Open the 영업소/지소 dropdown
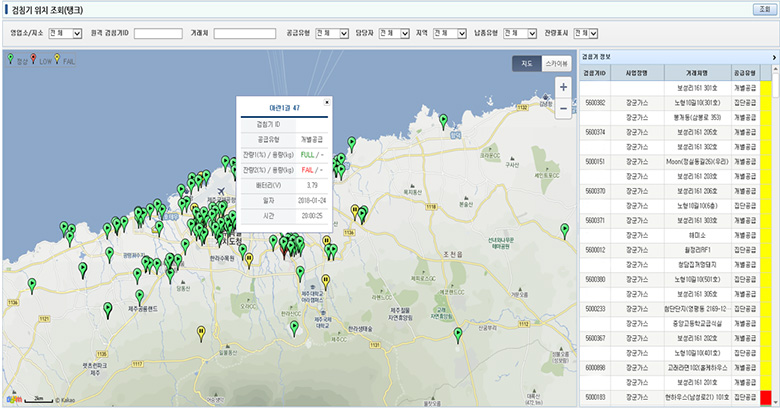780x408 pixels. 63,33
